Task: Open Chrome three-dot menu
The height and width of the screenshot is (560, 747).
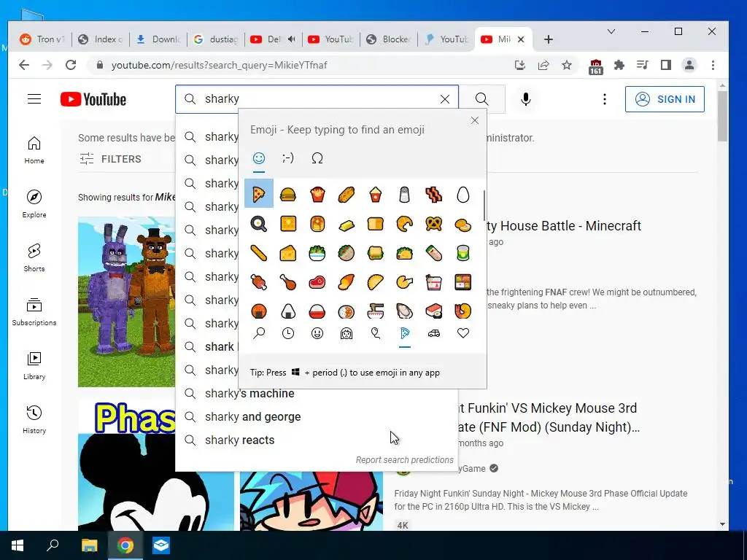Action: pos(713,65)
